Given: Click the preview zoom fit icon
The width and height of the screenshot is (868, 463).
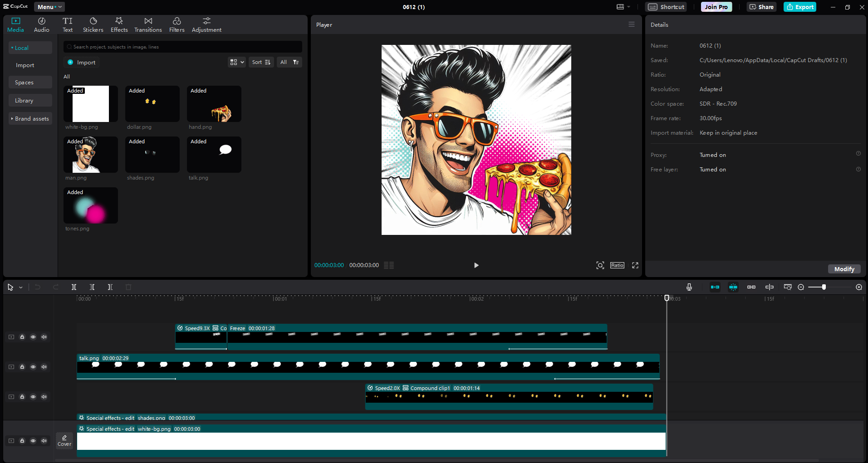Looking at the screenshot, I should click(600, 265).
